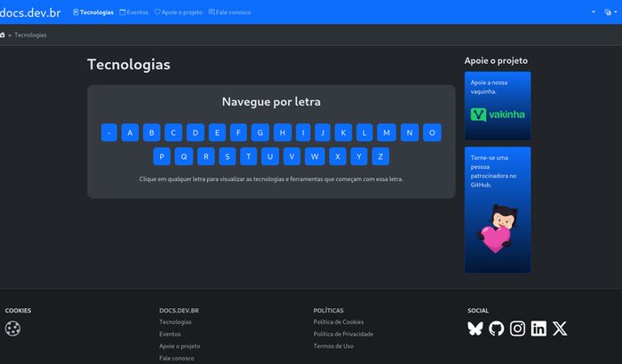This screenshot has width=622, height=364.
Task: Open the GitHub social icon in footer
Action: (497, 328)
